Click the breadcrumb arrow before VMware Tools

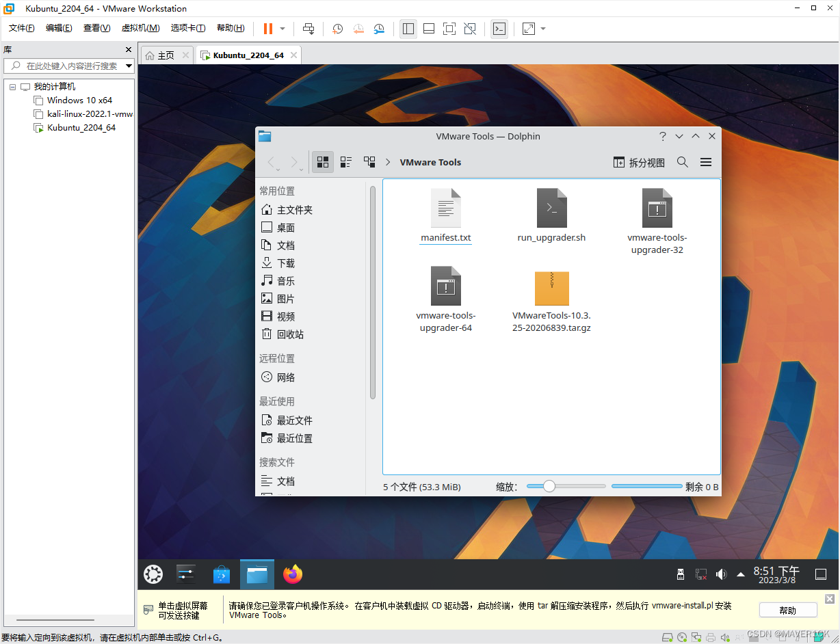tap(388, 163)
